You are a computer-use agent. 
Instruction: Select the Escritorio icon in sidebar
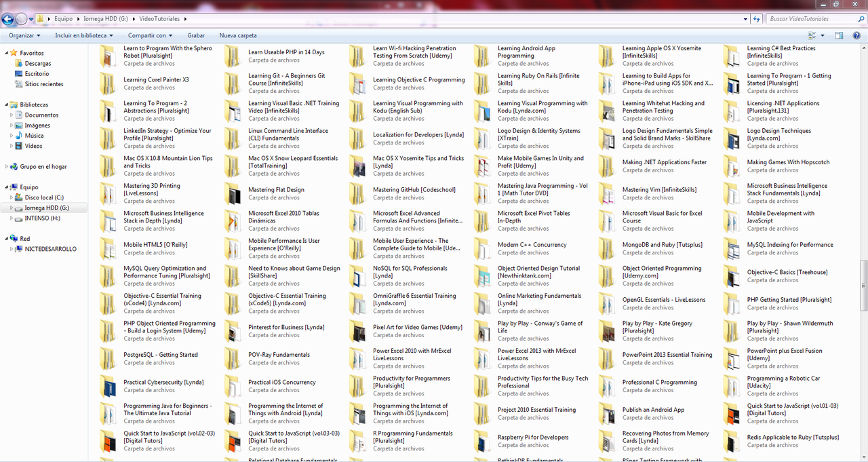[19, 73]
